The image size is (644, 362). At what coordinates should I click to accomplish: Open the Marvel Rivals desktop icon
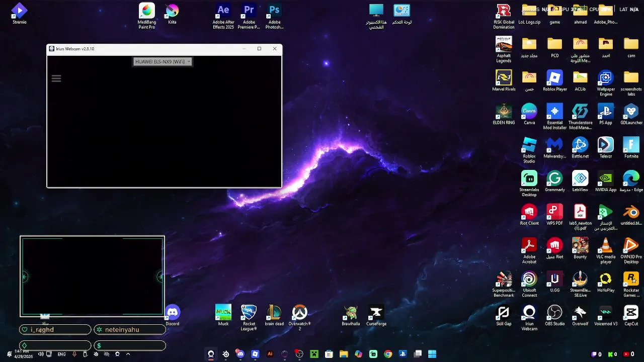(x=504, y=80)
